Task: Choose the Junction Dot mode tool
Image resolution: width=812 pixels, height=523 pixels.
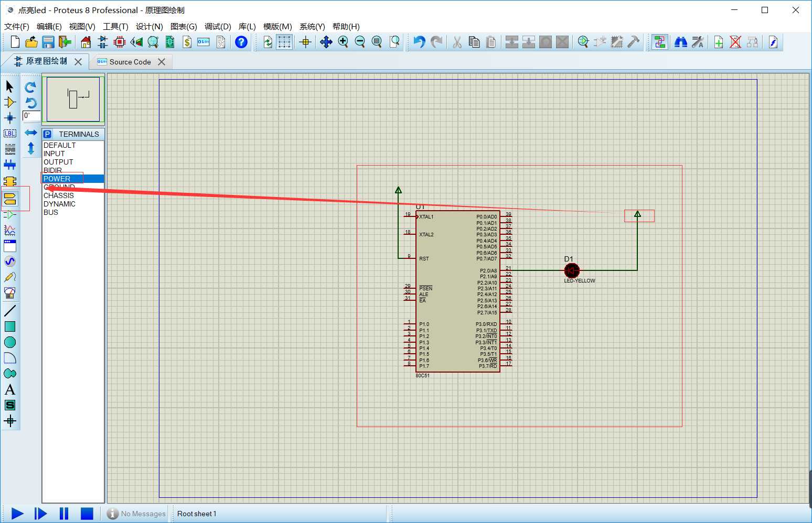Action: (9, 118)
